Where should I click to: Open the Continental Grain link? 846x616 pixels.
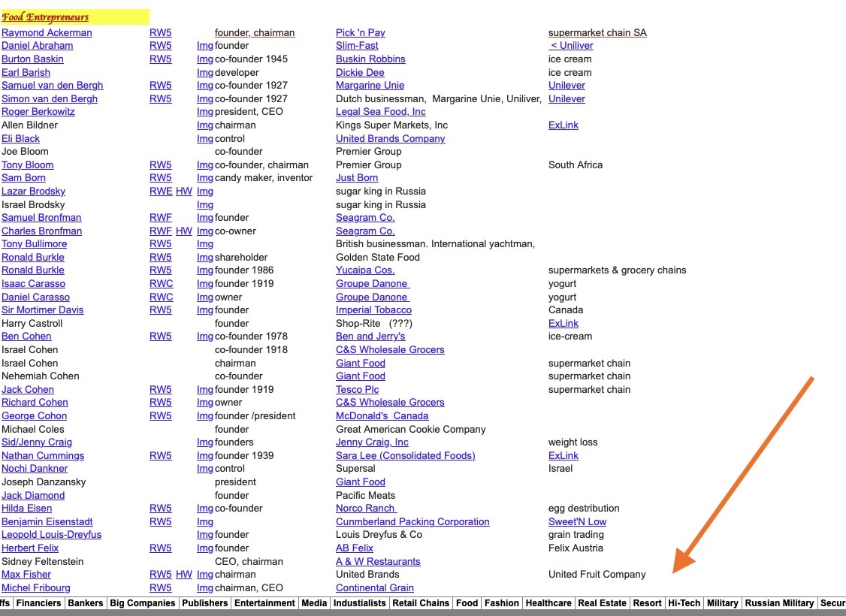[x=374, y=588]
